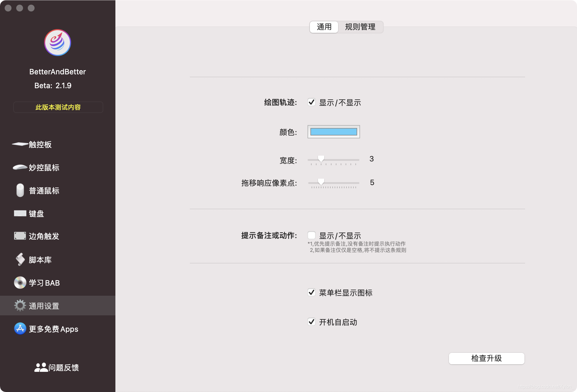Screen dimensions: 577x392
Task: Open the trackpad (触控板) section icon
Action: (20, 144)
